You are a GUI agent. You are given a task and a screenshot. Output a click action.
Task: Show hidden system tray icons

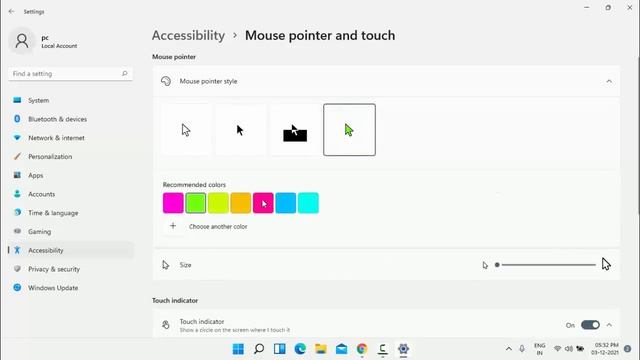point(509,349)
